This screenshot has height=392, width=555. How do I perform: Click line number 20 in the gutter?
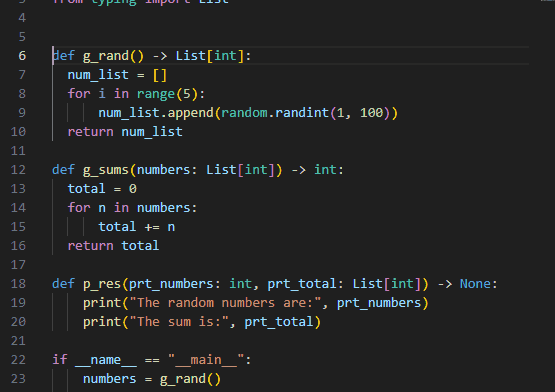(x=18, y=322)
